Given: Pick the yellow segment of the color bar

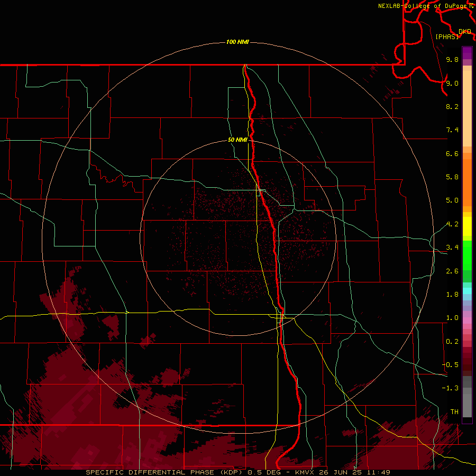Looking at the screenshot, I should 467,226.
